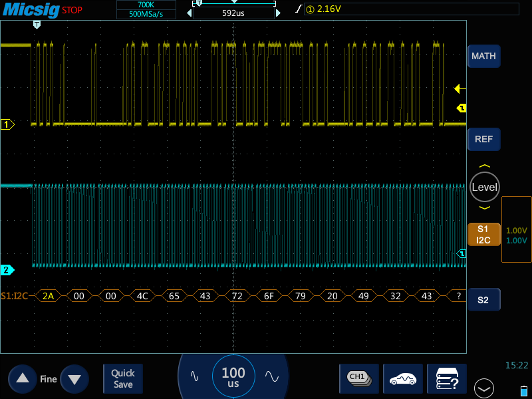
Task: Click the Fine adjust down arrow
Action: coord(74,378)
